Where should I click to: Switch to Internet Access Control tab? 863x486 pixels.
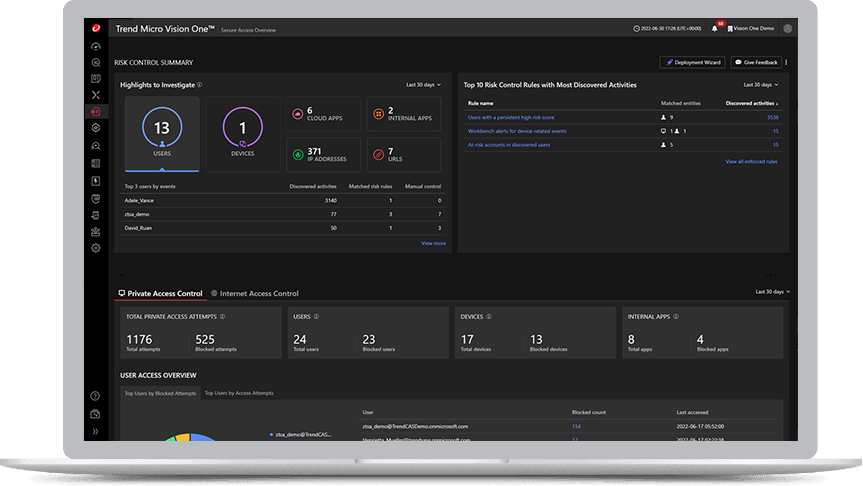coord(255,293)
